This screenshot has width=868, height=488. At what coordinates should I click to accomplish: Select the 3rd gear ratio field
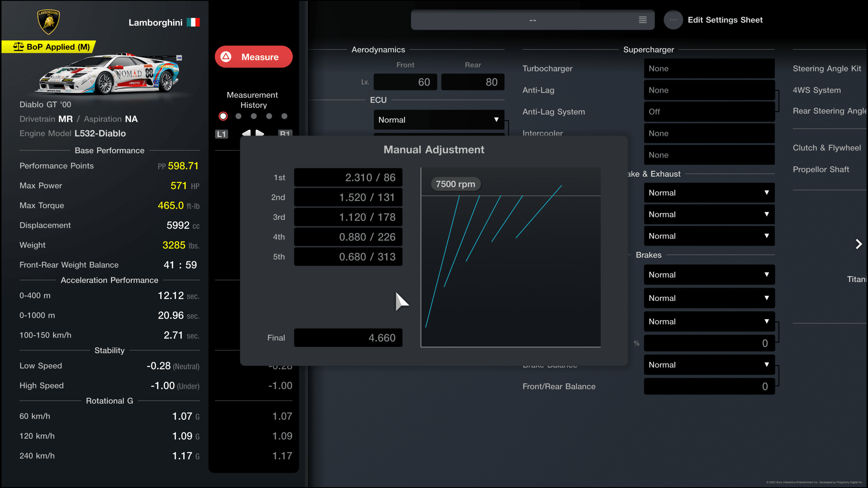point(348,217)
